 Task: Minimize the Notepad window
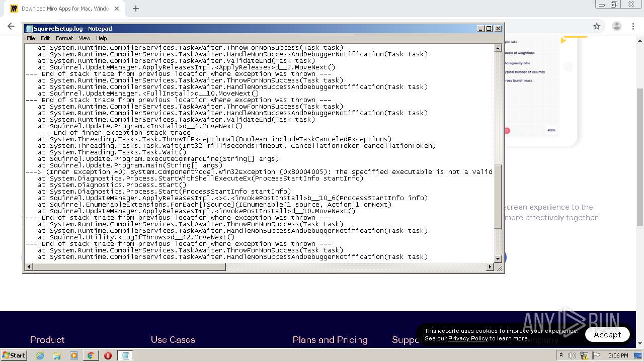pyautogui.click(x=480, y=29)
